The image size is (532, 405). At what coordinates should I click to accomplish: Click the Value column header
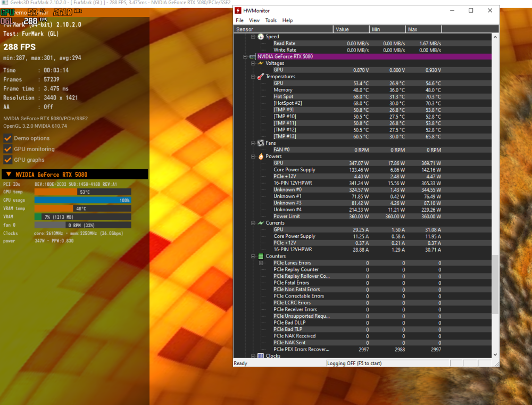pyautogui.click(x=351, y=29)
